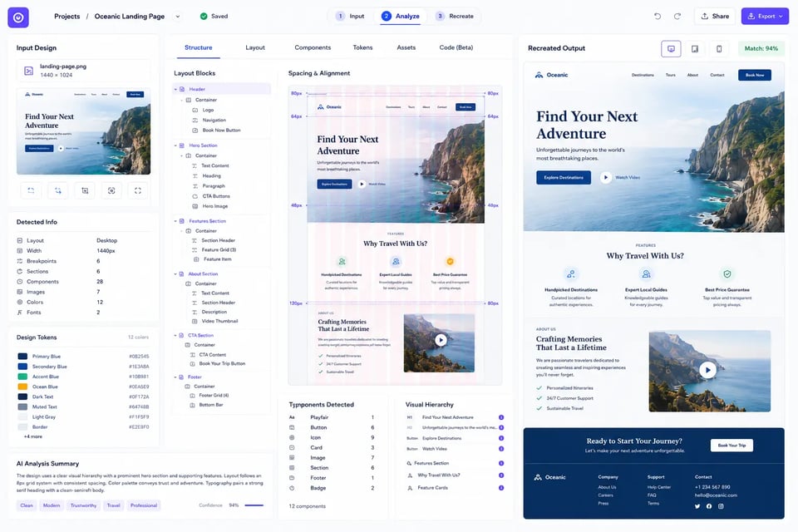Click the first swap icon under input thumbnail

pos(31,190)
